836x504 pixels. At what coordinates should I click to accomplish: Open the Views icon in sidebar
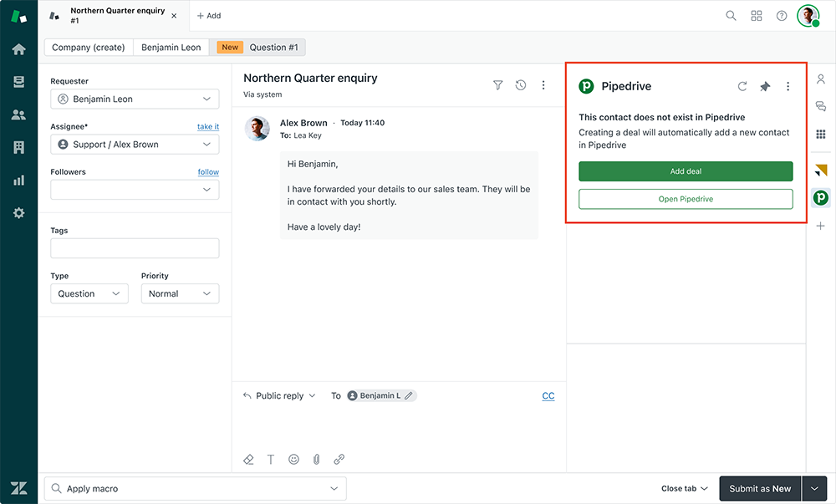coord(18,82)
